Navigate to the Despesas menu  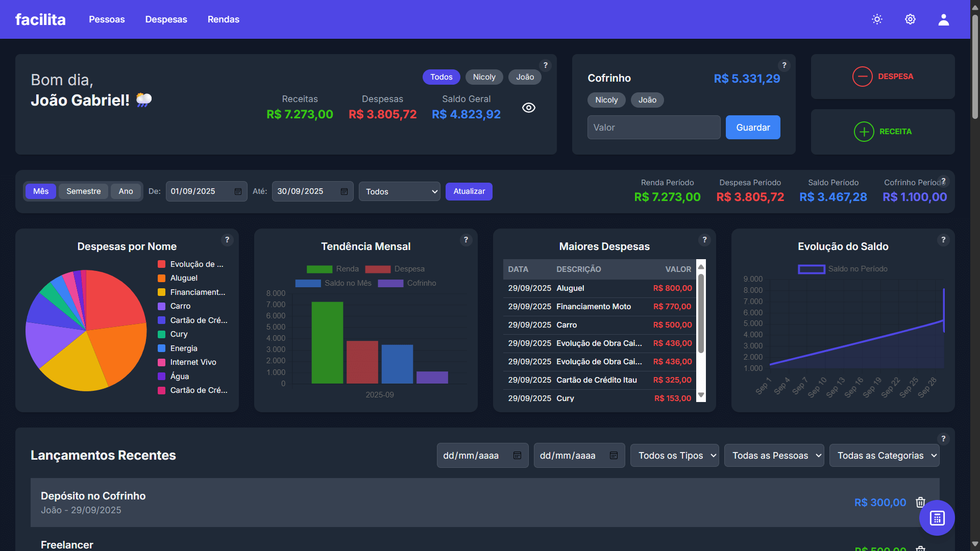166,19
